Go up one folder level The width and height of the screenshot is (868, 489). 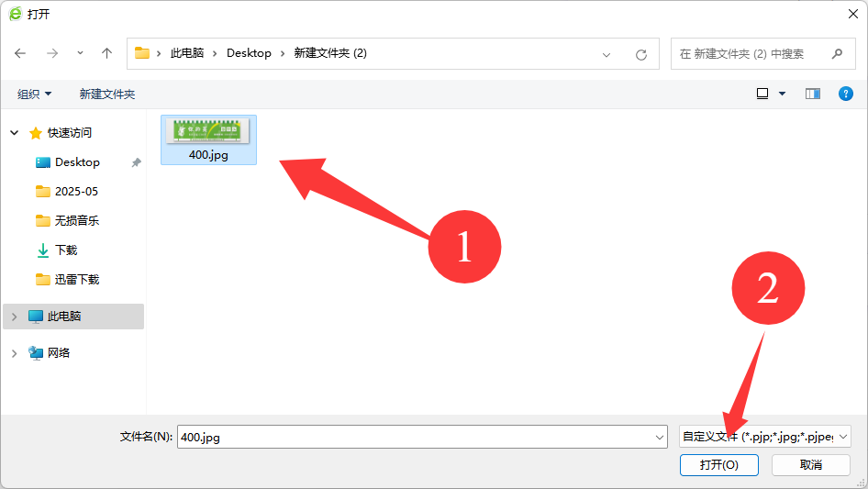pos(106,53)
